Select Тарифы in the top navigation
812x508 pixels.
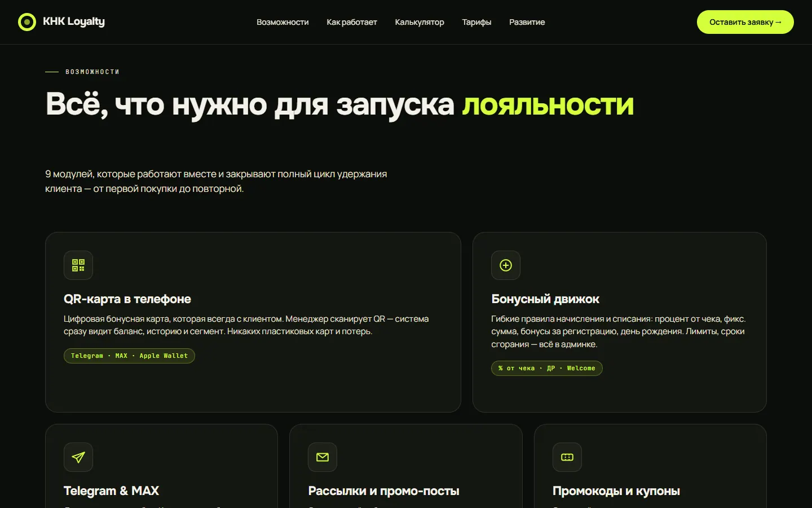click(x=476, y=22)
